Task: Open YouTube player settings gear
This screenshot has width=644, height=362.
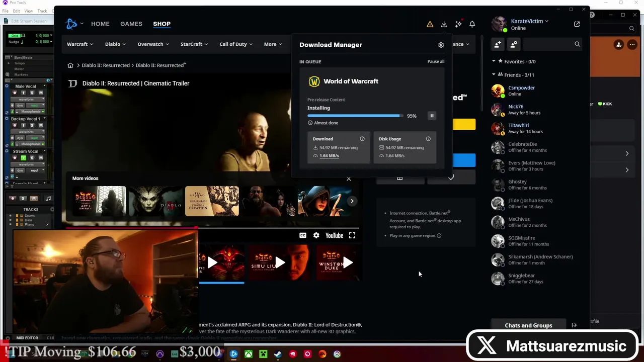Action: (316, 235)
